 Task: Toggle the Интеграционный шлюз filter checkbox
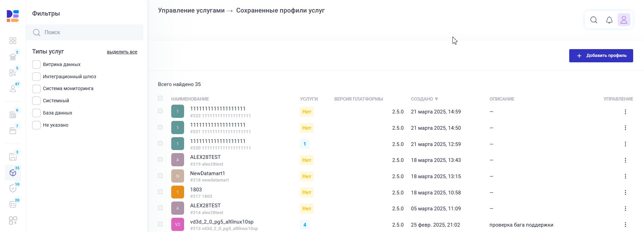36,77
